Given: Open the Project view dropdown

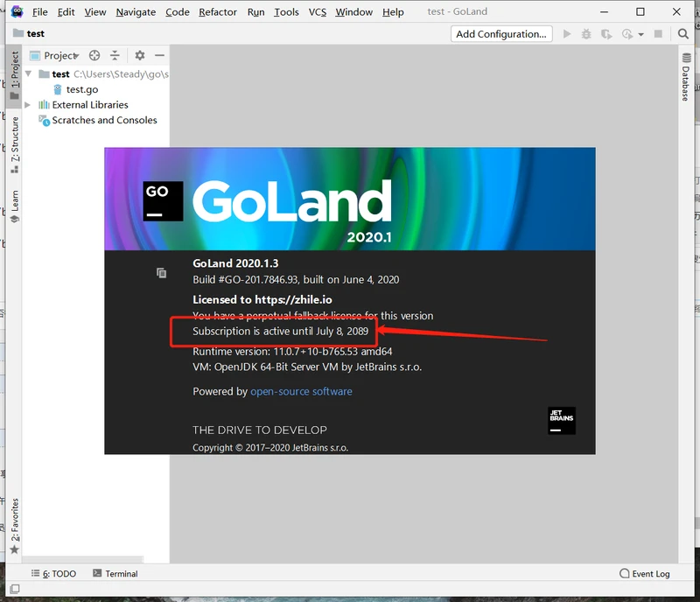Looking at the screenshot, I should (59, 55).
